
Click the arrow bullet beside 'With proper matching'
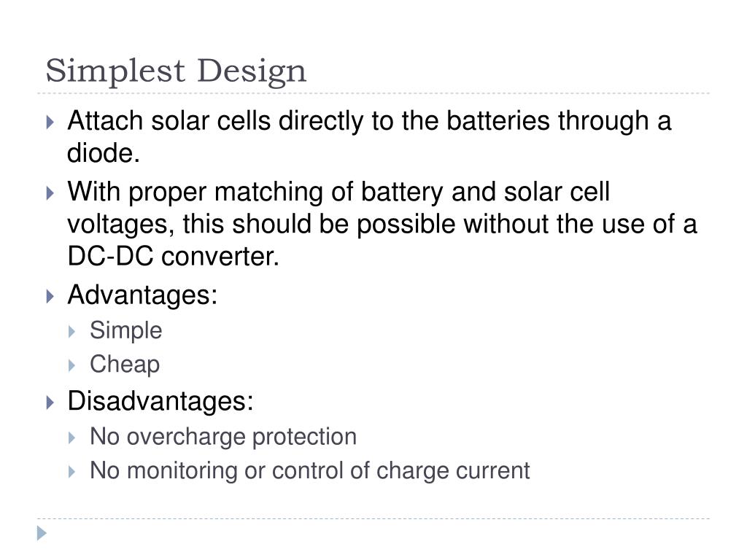pos(50,193)
